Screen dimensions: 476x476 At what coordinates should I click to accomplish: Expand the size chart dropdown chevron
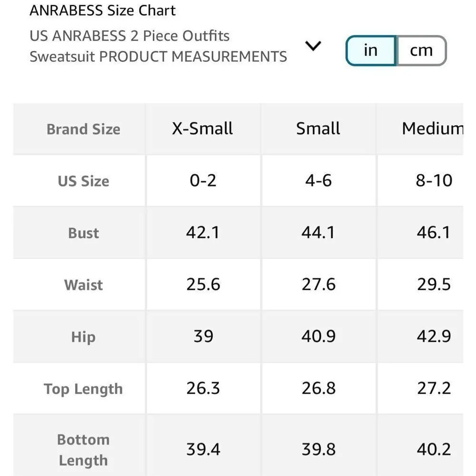[x=313, y=46]
